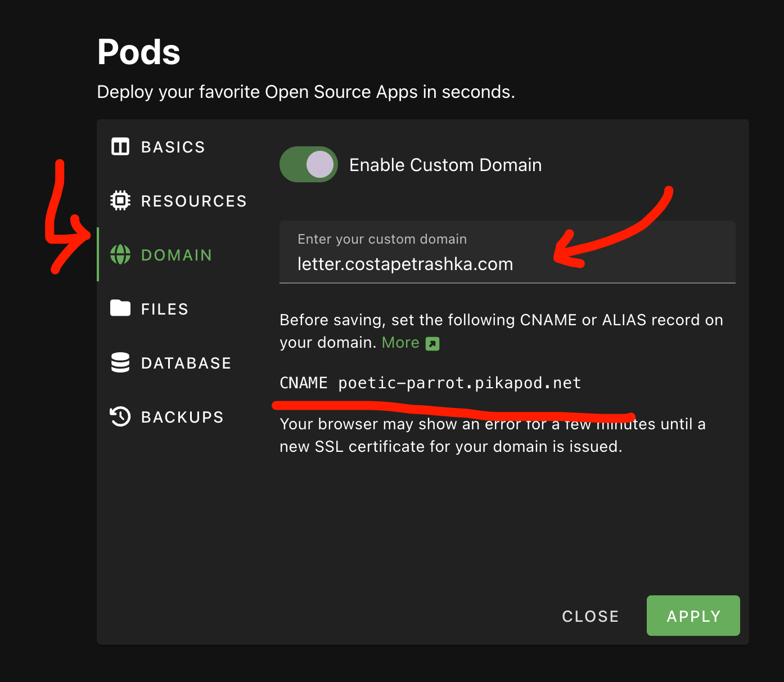Go to the FILES tab
Screen dimensions: 784x682
pos(165,309)
